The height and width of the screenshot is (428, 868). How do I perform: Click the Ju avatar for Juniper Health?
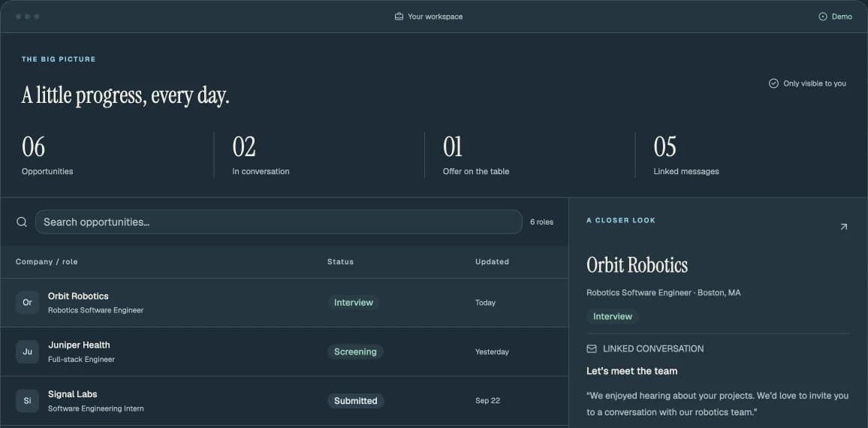point(27,351)
